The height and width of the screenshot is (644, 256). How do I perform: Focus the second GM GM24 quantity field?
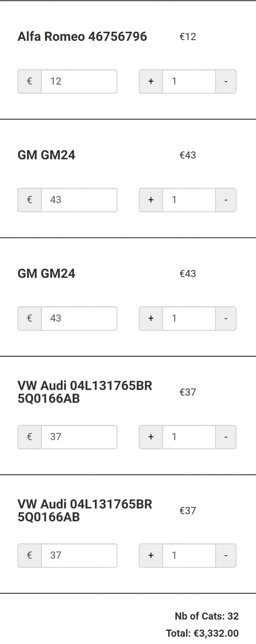(189, 319)
